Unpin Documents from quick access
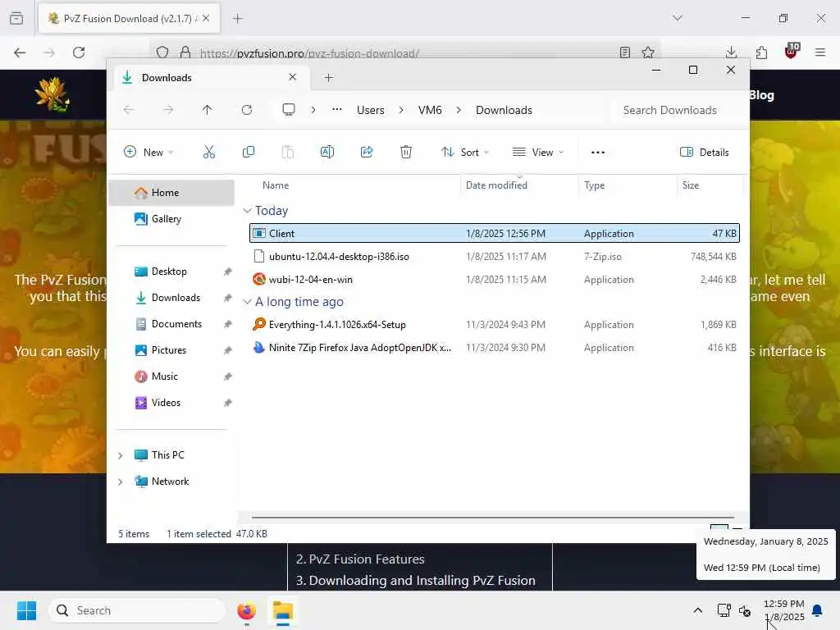Screen dimensions: 840x630 [x=228, y=324]
